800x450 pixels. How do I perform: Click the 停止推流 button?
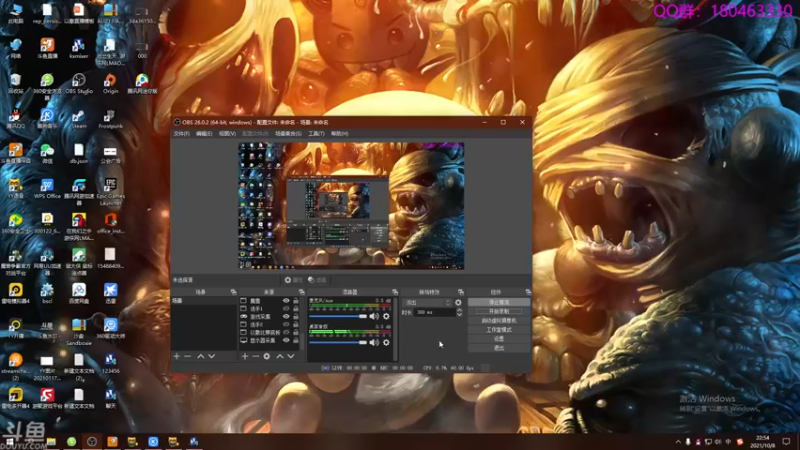coord(499,302)
